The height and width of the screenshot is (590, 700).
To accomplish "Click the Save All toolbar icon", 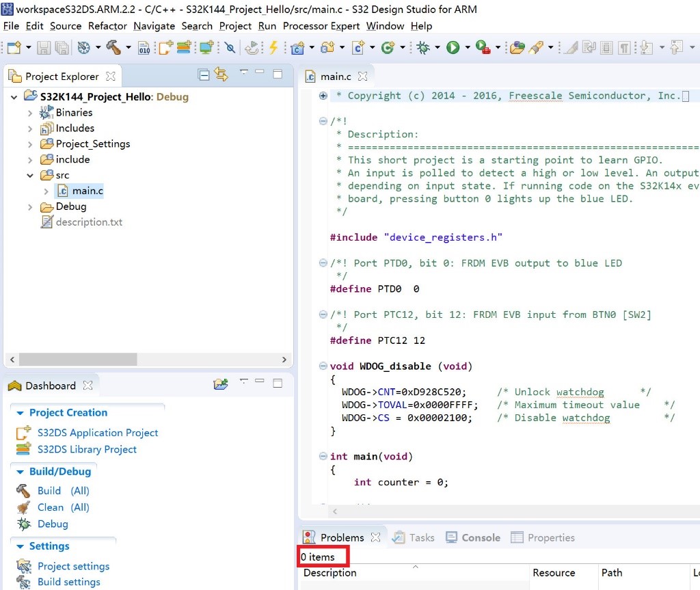I will 62,47.
